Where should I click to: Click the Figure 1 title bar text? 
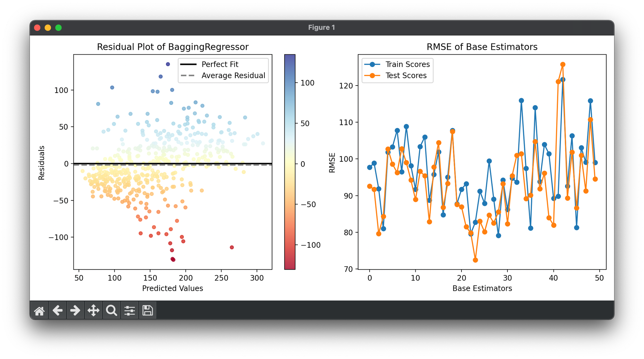321,28
